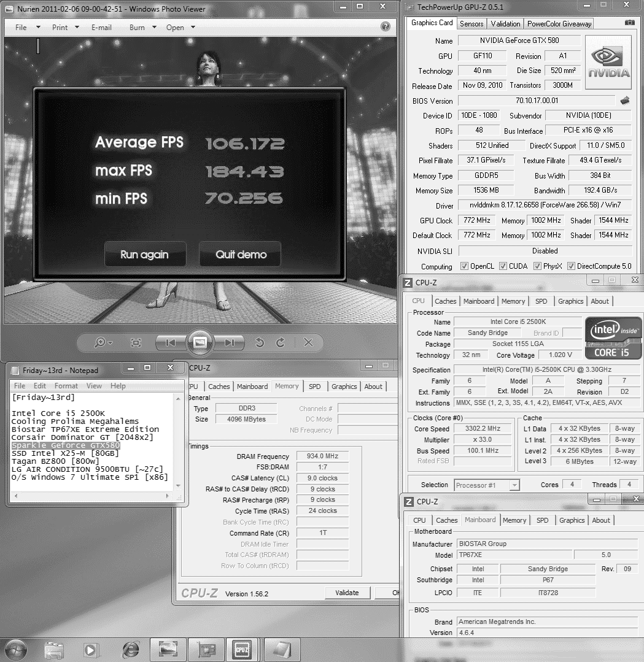Rotate photo counterclockwise
Viewport: 644px width, 662px height.
[260, 342]
